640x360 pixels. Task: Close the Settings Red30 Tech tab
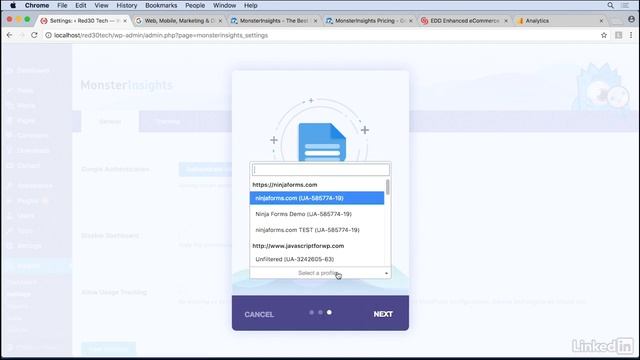point(125,20)
